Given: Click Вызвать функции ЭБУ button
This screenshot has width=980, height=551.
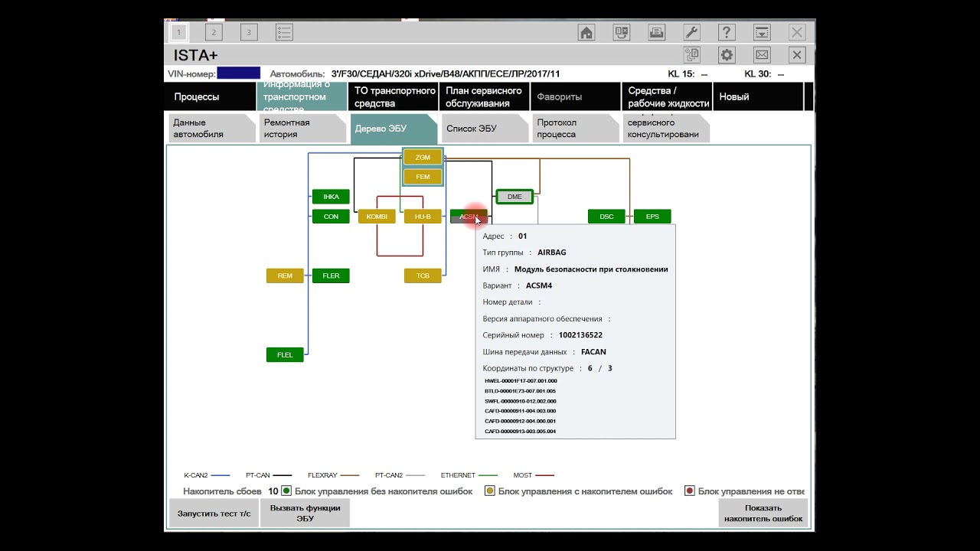Looking at the screenshot, I should point(305,514).
